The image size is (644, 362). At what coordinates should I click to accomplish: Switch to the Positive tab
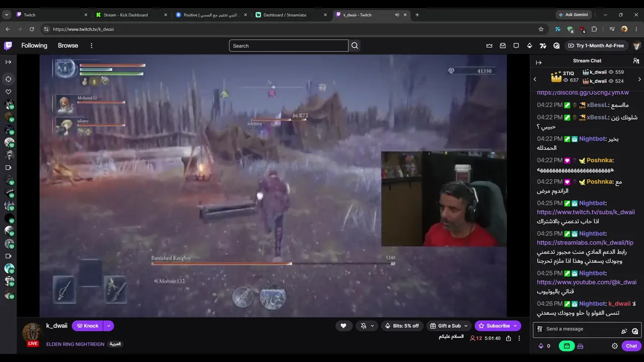[x=211, y=15]
